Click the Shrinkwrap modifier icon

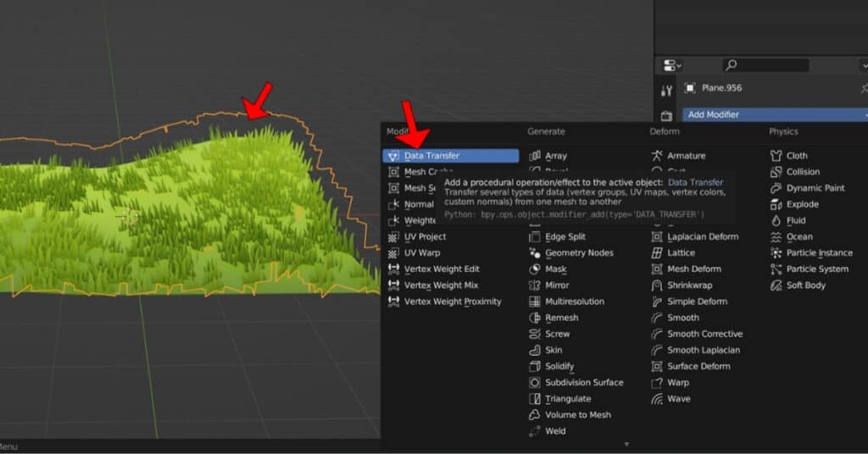tap(657, 285)
